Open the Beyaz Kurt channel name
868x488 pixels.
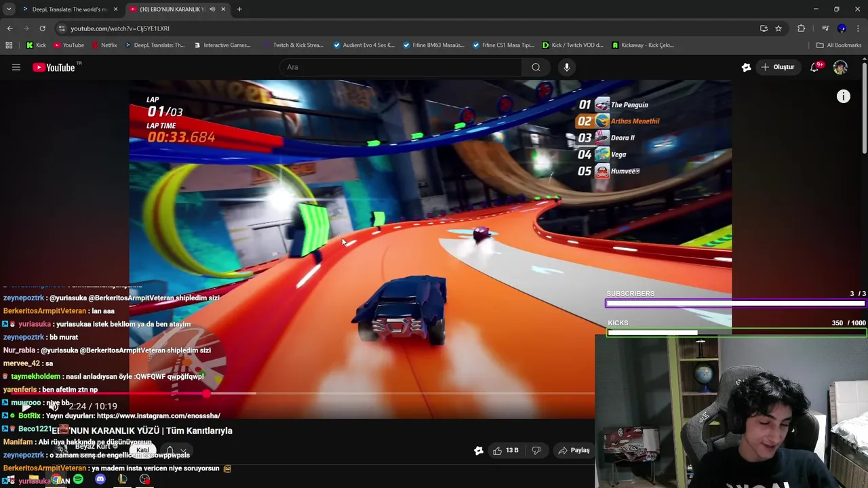tap(93, 446)
